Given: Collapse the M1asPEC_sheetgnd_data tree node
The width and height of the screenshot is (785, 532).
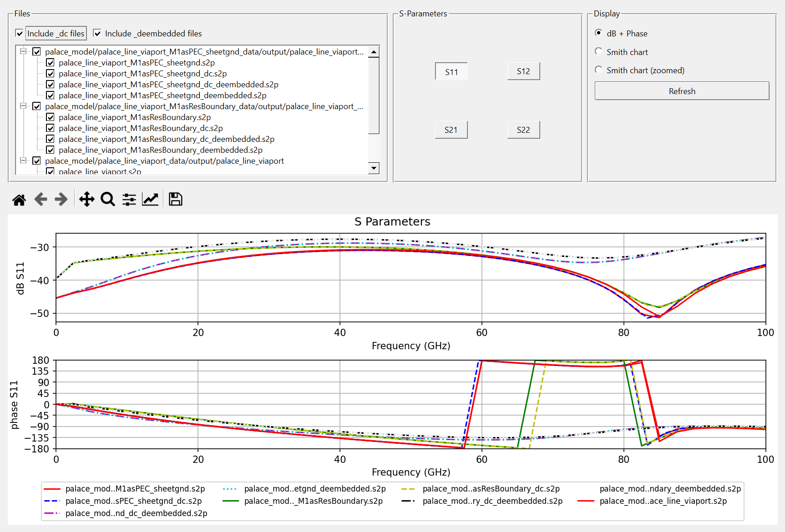Looking at the screenshot, I should click(x=23, y=51).
